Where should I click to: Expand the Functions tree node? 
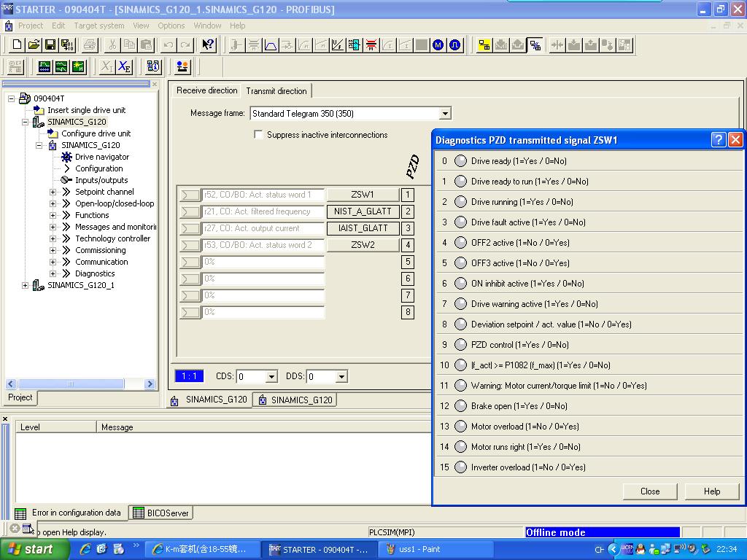(x=53, y=215)
